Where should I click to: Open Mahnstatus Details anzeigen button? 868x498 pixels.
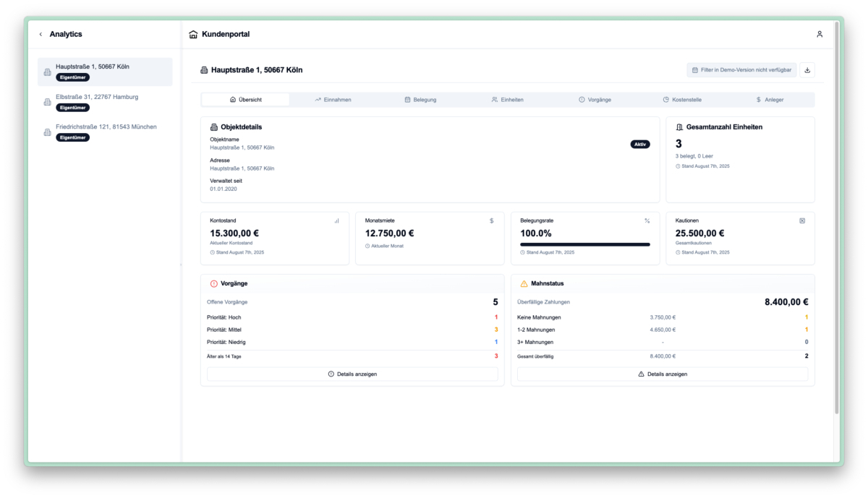click(663, 374)
